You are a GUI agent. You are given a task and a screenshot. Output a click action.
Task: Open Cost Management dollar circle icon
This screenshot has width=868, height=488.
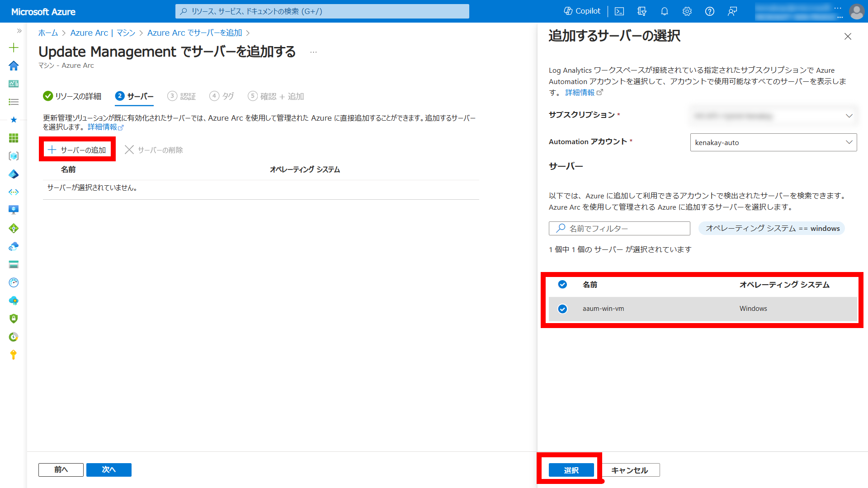14,337
